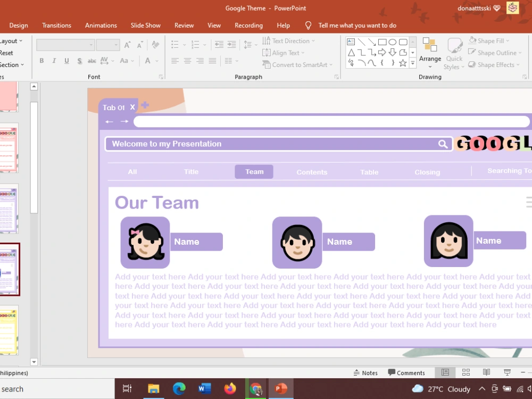Open the Quick Styles gallery

454,53
